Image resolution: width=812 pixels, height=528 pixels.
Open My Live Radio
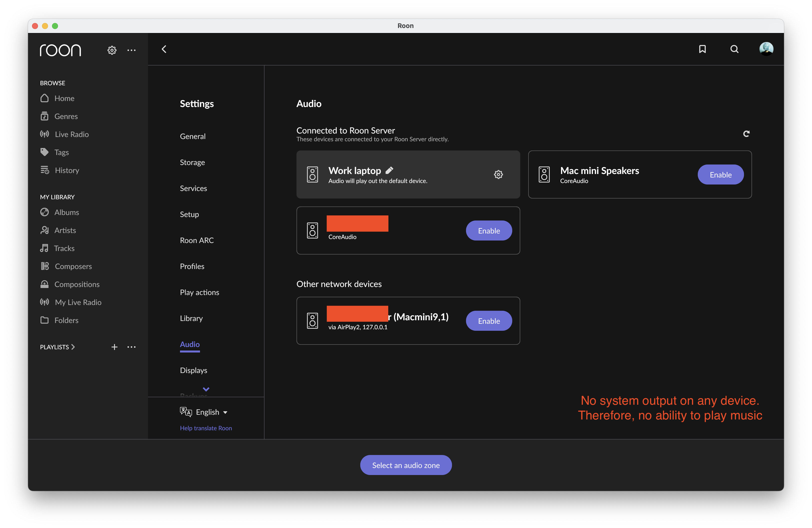[71, 302]
